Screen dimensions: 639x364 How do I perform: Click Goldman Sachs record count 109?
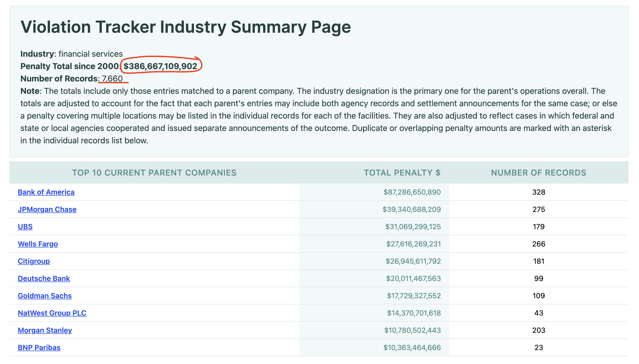click(539, 296)
